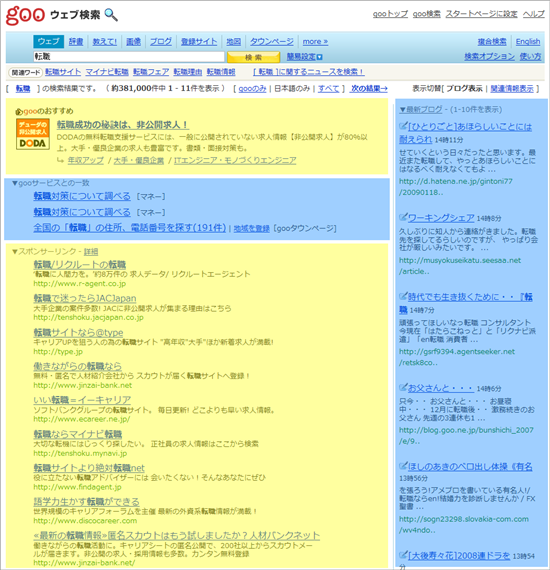Open the goo検索 header link
The width and height of the screenshot is (550, 570).
coord(426,14)
